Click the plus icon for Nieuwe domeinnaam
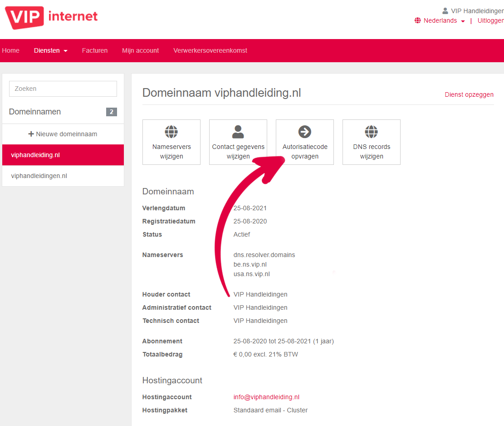 [x=31, y=134]
